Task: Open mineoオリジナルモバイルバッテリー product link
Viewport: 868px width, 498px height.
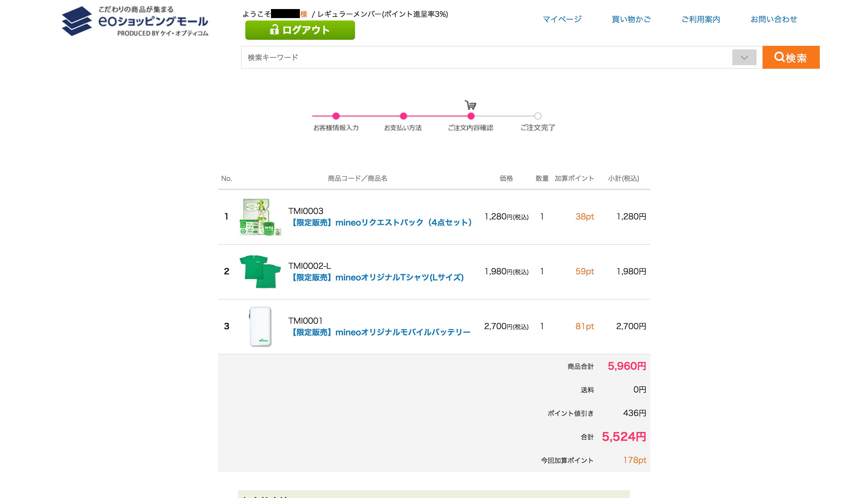Action: coord(380,332)
